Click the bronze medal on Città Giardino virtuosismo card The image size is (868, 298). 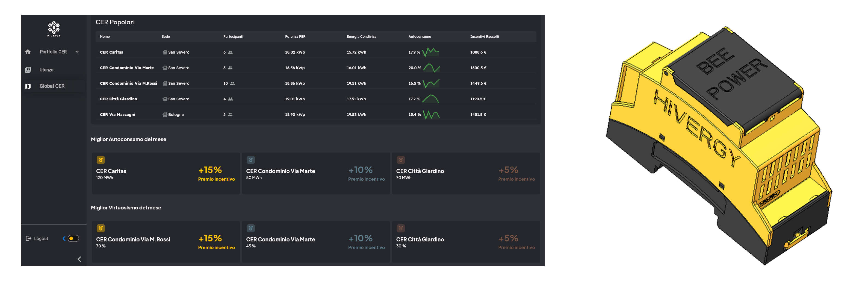pyautogui.click(x=401, y=228)
